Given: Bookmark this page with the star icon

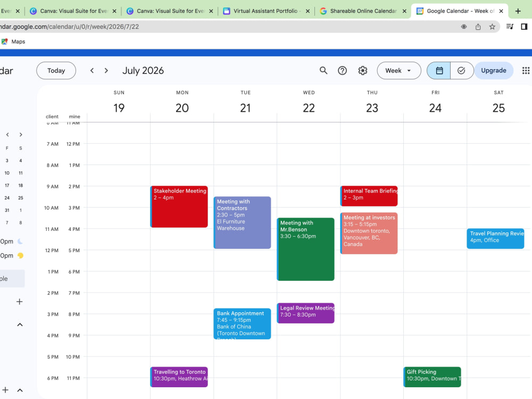Looking at the screenshot, I should [492, 27].
